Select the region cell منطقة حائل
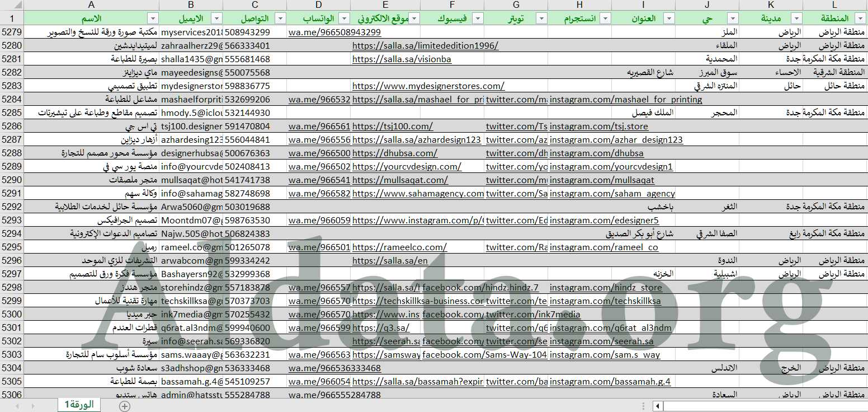Image resolution: width=868 pixels, height=412 pixels. coord(835,86)
